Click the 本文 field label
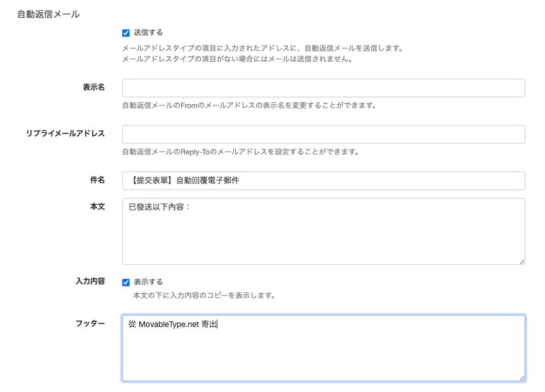Image resolution: width=545 pixels, height=392 pixels. tap(97, 207)
